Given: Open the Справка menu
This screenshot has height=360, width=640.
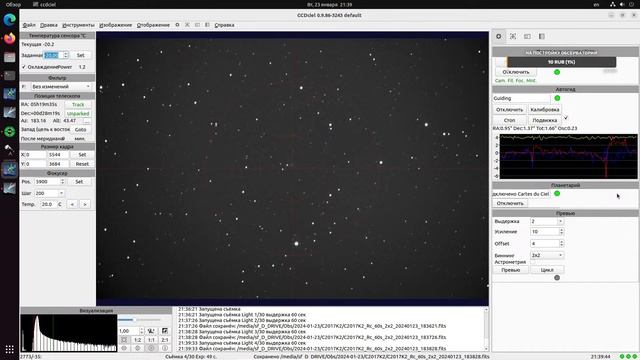Looking at the screenshot, I should pyautogui.click(x=224, y=25).
